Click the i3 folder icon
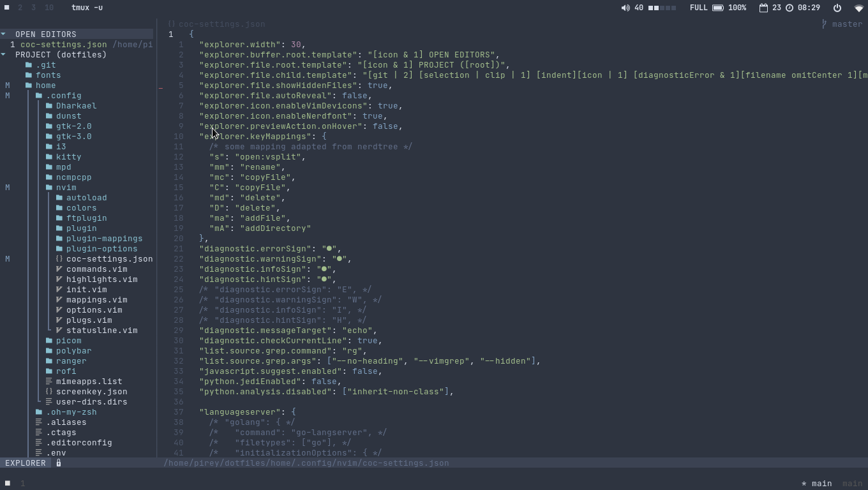The width and height of the screenshot is (868, 490). click(49, 147)
